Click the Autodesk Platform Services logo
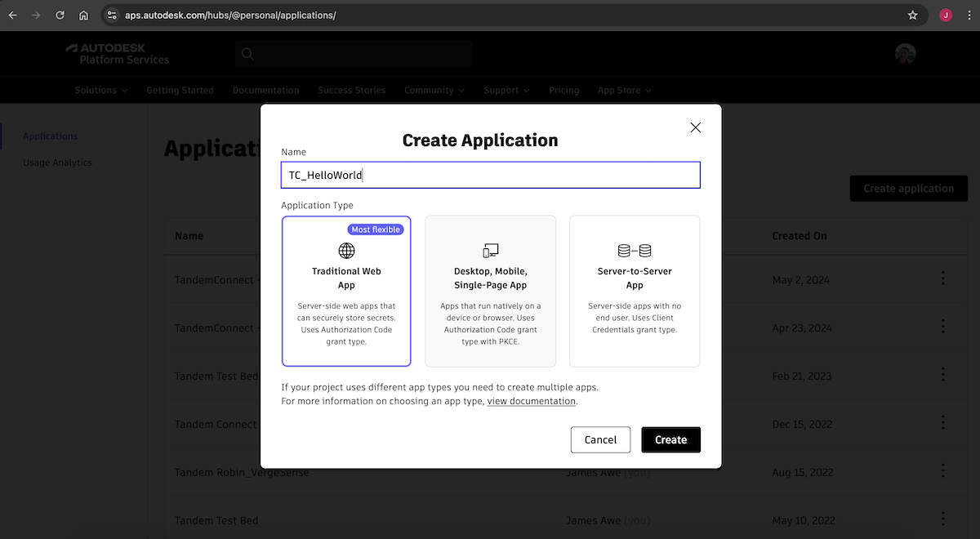This screenshot has width=980, height=539. click(118, 54)
